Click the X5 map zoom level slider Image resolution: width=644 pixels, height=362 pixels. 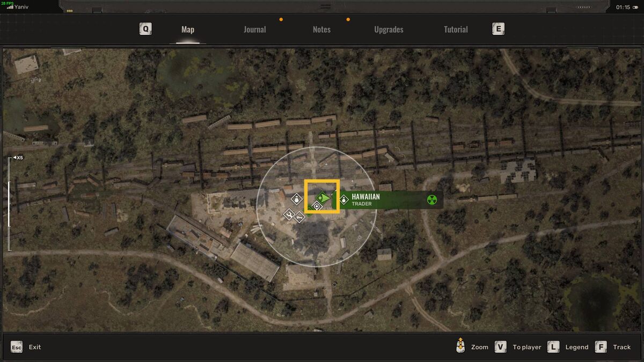click(9, 204)
